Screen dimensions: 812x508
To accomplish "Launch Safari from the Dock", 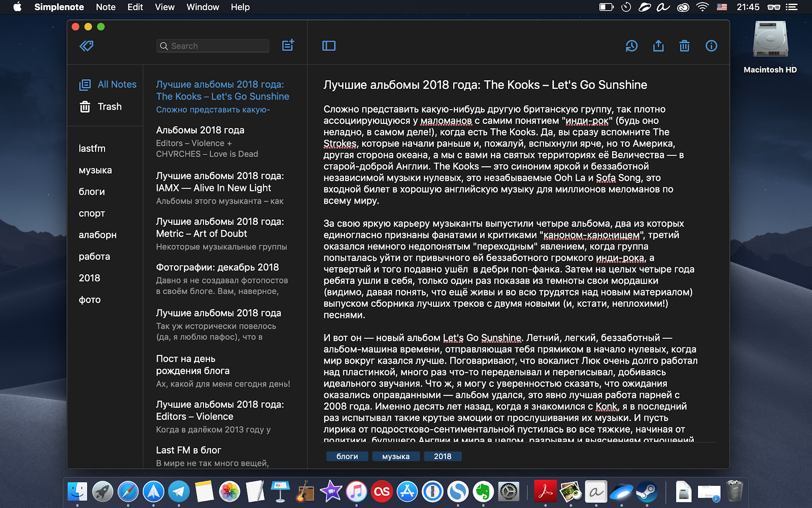I will pos(128,491).
